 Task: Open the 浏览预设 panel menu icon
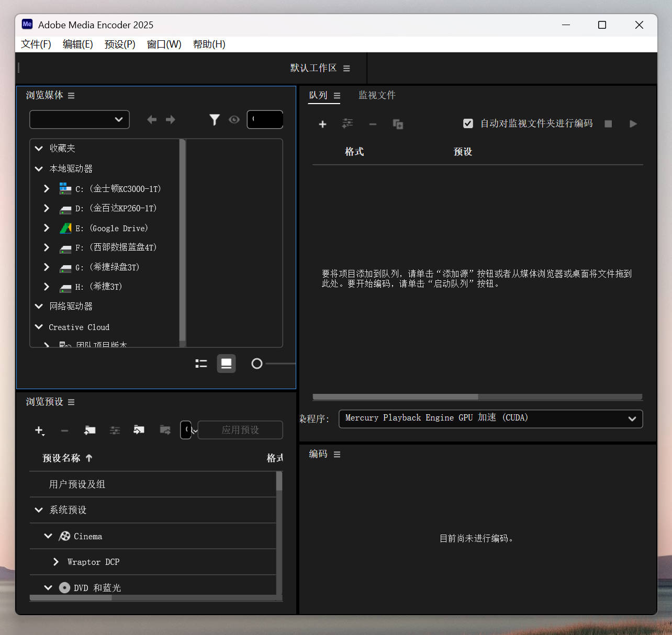pos(71,402)
